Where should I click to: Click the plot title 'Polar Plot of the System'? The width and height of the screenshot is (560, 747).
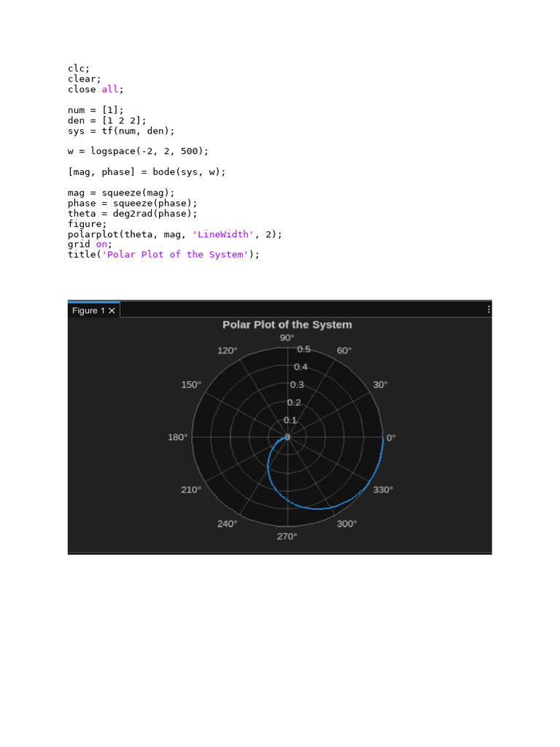287,325
